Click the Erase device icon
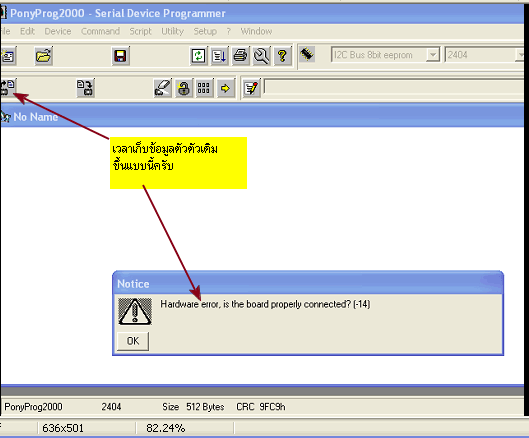 click(x=163, y=88)
